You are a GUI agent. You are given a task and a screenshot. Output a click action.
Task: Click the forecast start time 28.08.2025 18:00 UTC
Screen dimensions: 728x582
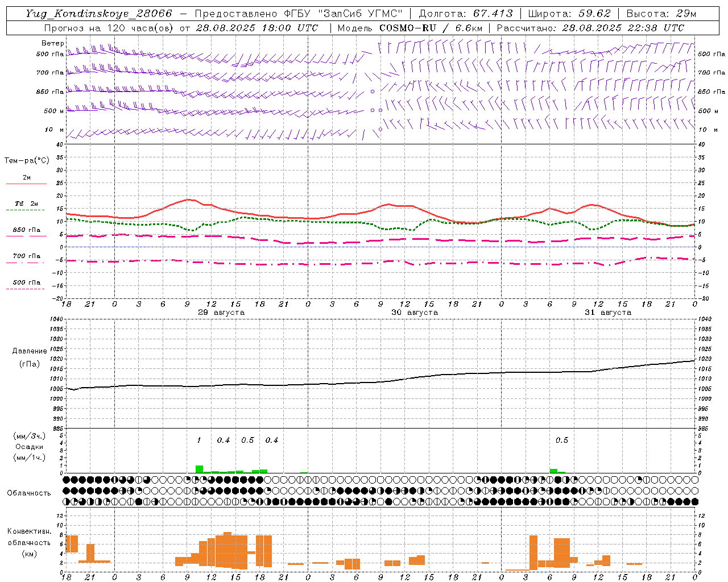coord(257,28)
